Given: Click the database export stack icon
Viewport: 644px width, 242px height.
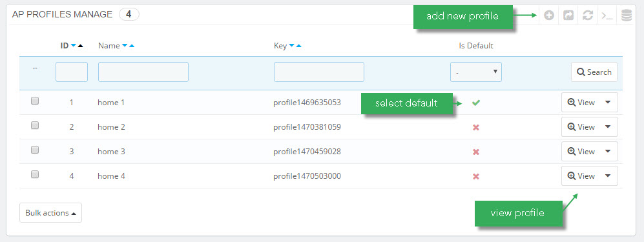Looking at the screenshot, I should pos(627,15).
